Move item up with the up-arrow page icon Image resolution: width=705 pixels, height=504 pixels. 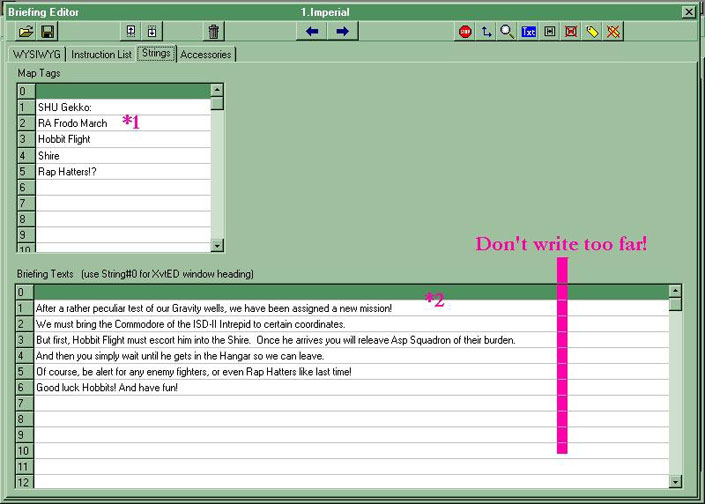point(130,31)
